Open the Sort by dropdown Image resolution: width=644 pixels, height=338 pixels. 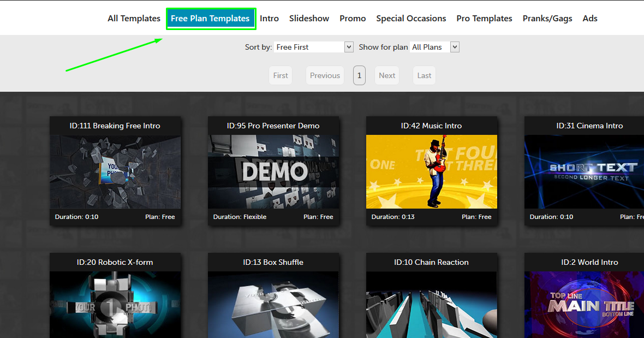314,46
